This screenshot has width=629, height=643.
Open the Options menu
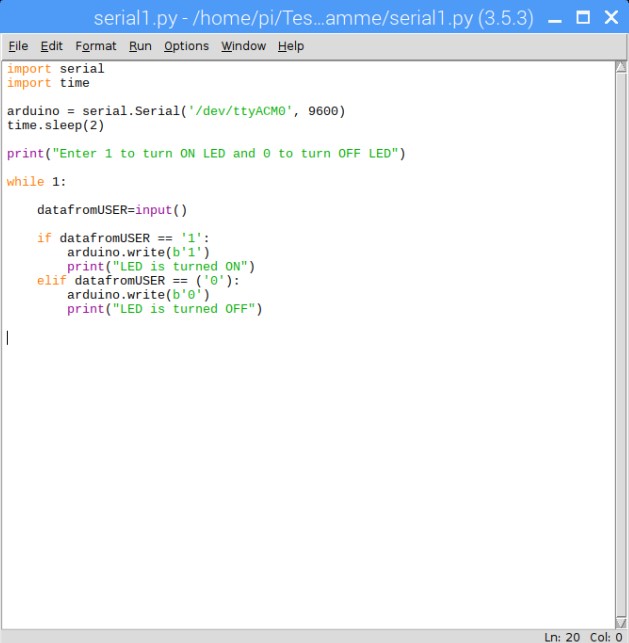[187, 46]
